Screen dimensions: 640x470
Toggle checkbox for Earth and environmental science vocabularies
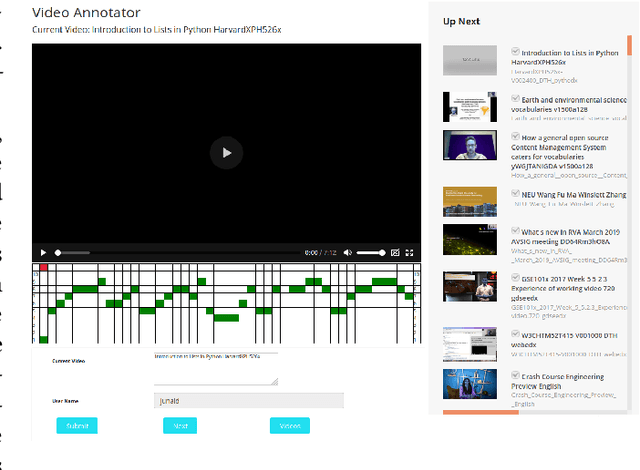[x=516, y=98]
